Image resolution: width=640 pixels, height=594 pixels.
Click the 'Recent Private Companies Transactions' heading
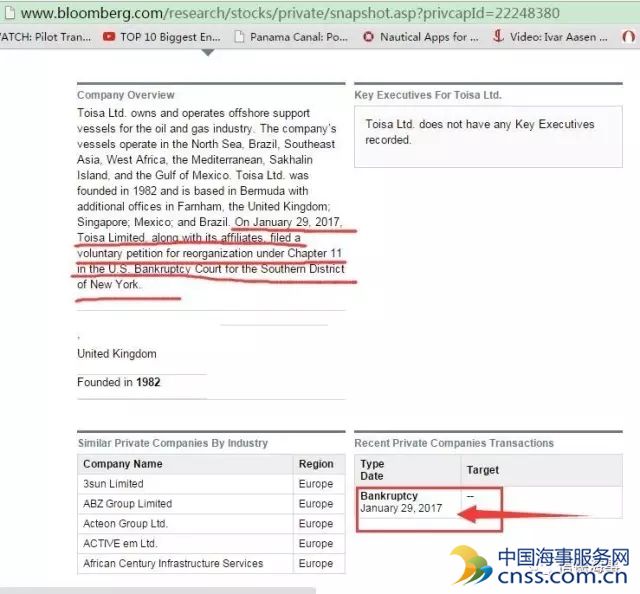pos(454,443)
